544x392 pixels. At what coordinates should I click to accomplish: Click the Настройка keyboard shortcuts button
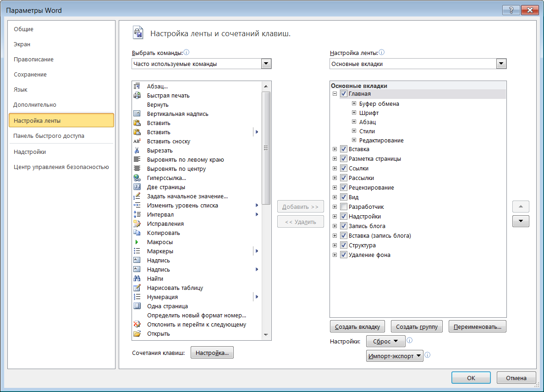click(x=212, y=353)
